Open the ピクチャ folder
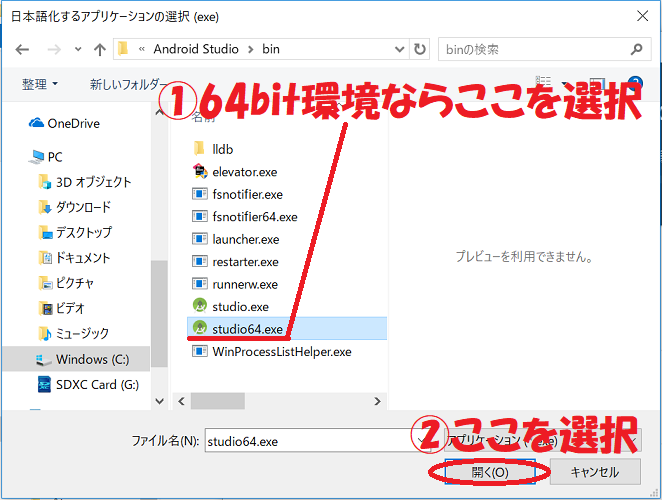The image size is (662, 500). (x=65, y=283)
